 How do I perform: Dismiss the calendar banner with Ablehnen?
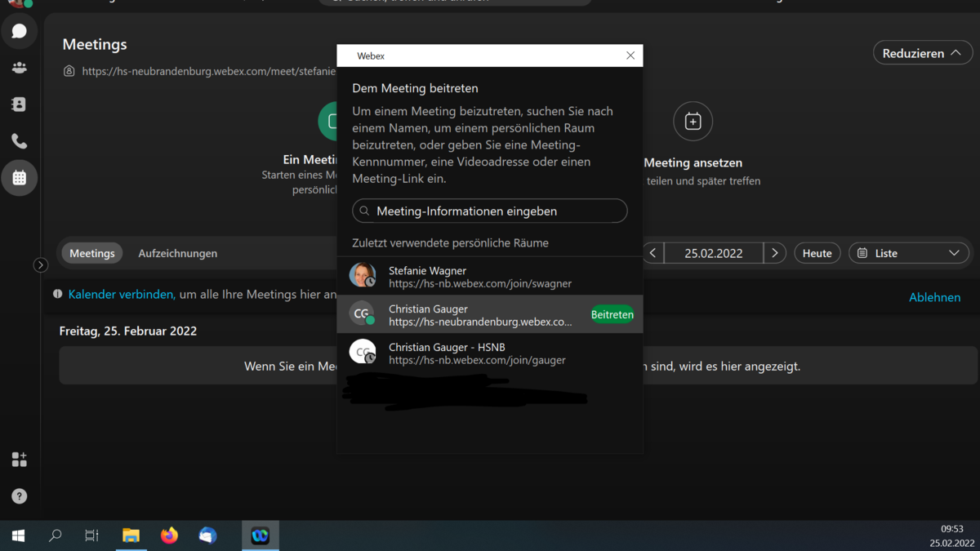934,297
